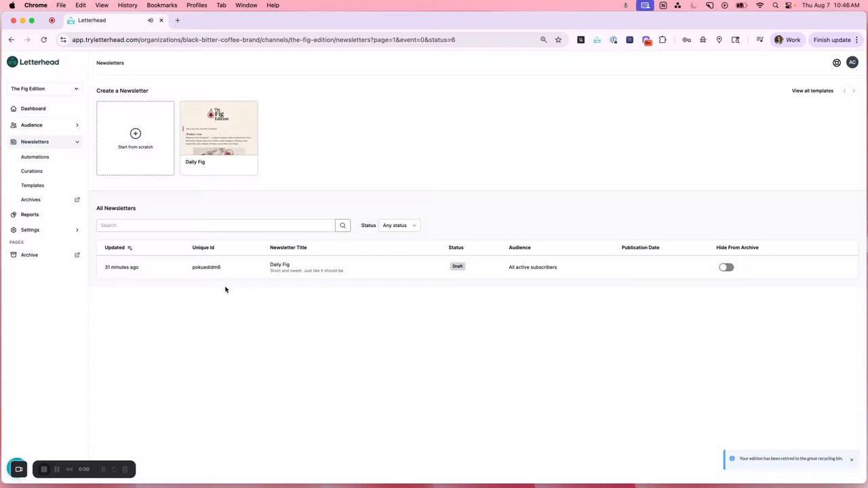The image size is (868, 488).
Task: Open the Work profile button
Action: click(x=788, y=40)
